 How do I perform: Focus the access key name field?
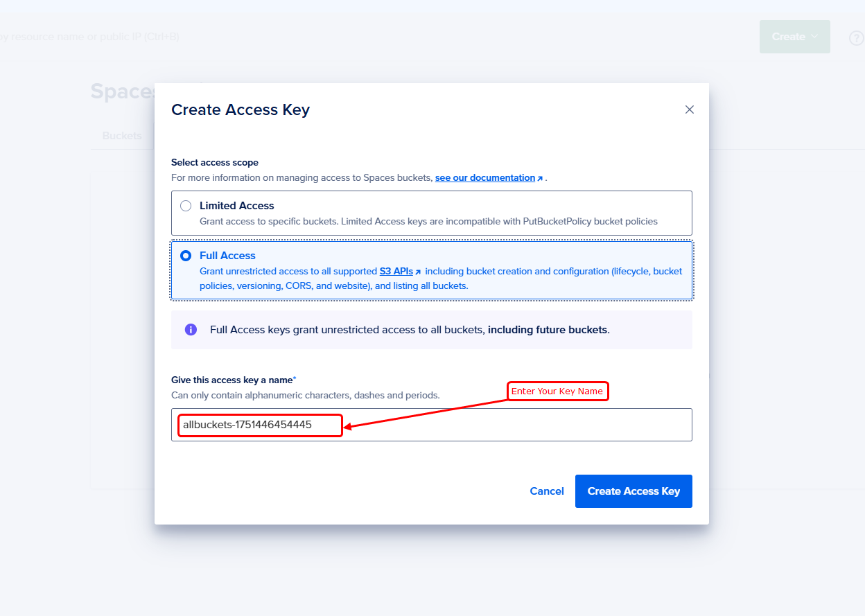pos(485,425)
